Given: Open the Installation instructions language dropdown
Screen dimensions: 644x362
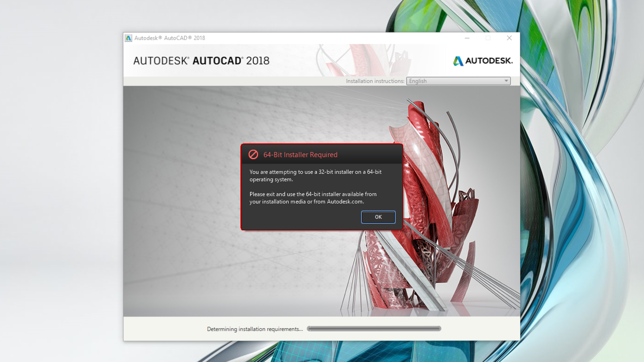Looking at the screenshot, I should (x=458, y=81).
